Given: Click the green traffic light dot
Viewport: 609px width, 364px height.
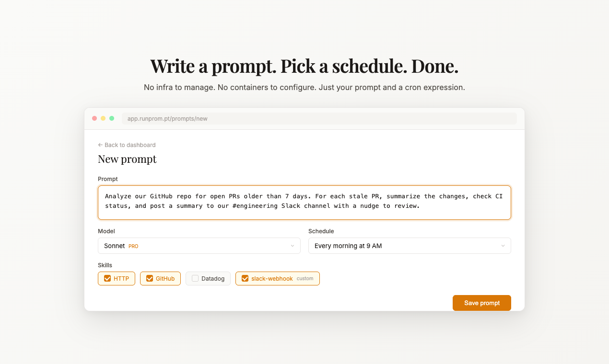Looking at the screenshot, I should 111,118.
